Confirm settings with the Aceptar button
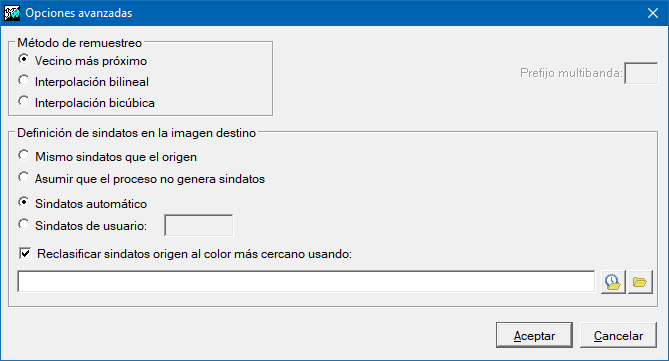Screen dimensions: 669x361 534,335
